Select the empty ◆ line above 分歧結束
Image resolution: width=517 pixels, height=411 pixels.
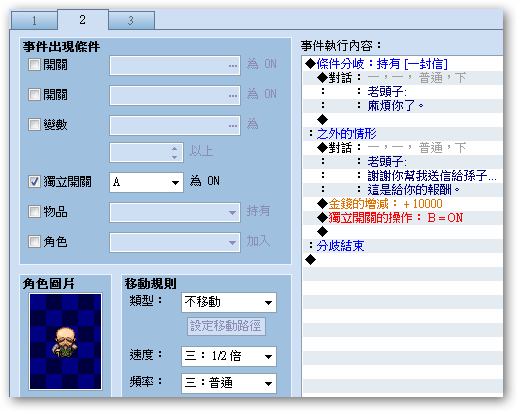coord(403,232)
